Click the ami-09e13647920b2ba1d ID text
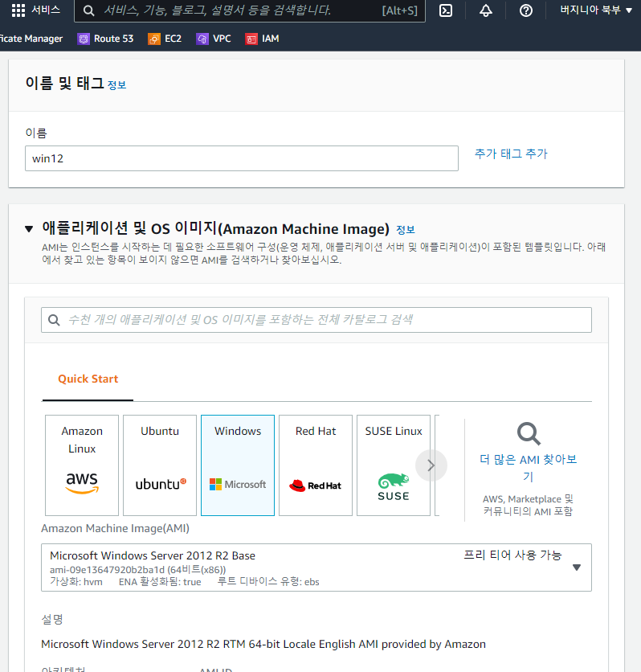Viewport: 641px width, 672px height. tap(107, 570)
